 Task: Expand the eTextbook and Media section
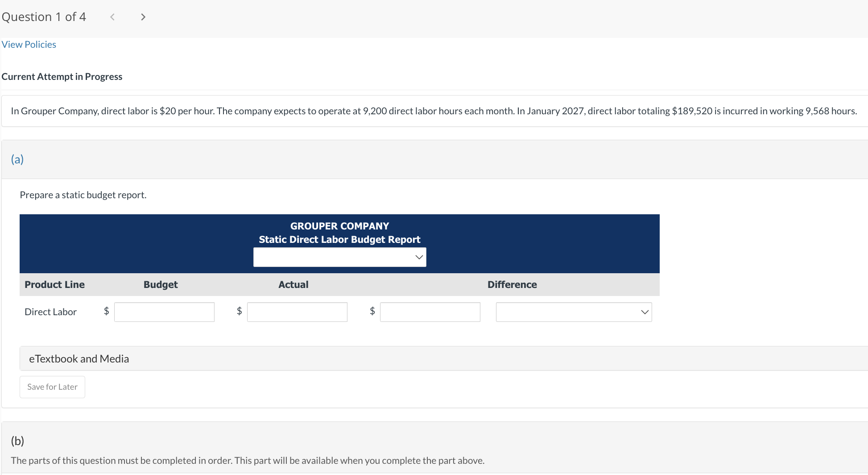(79, 358)
